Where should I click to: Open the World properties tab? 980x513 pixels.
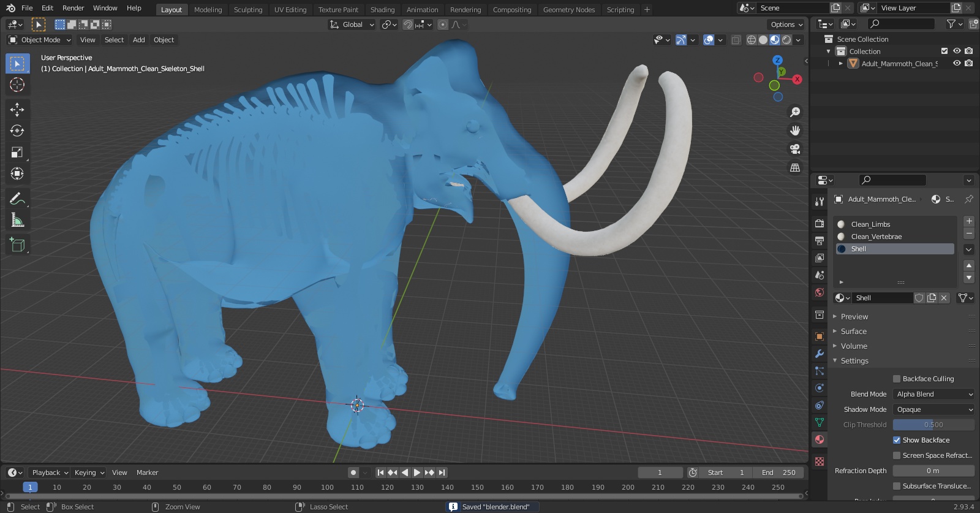820,292
